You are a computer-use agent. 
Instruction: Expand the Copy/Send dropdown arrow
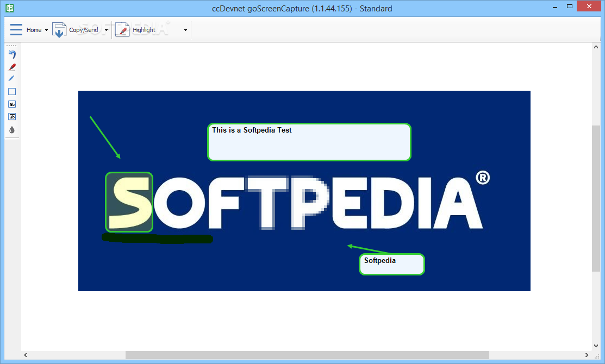coord(106,30)
